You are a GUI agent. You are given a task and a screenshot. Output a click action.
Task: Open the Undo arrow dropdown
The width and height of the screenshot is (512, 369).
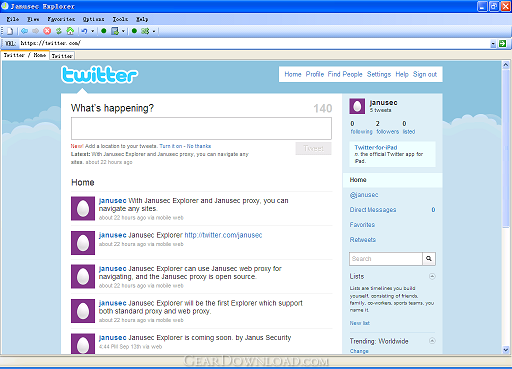(x=93, y=31)
